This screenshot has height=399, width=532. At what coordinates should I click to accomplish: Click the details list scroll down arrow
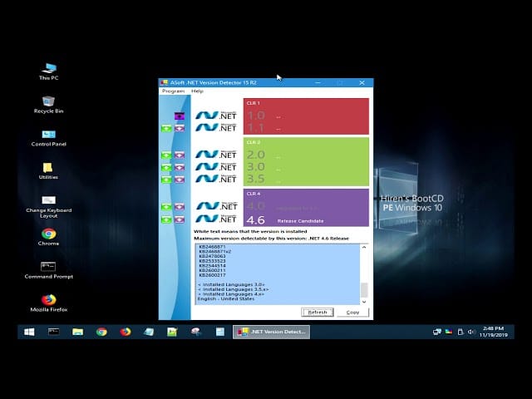tap(364, 302)
